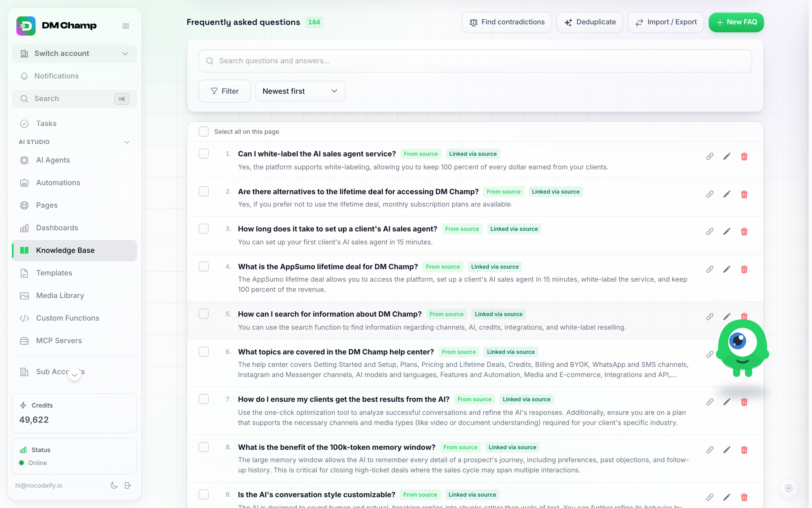
Task: Copy link for lifetime deal alternatives FAQ
Action: pyautogui.click(x=710, y=194)
